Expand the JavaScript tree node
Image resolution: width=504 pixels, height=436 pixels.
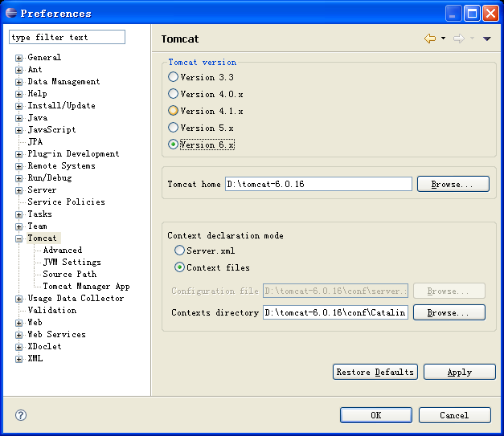coord(19,130)
